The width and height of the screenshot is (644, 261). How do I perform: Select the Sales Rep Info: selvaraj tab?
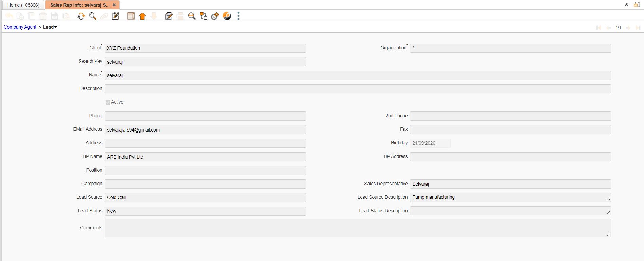tap(80, 5)
